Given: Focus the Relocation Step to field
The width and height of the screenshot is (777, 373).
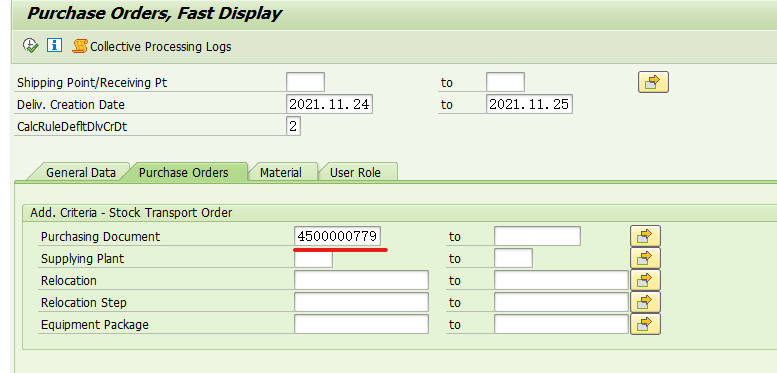Looking at the screenshot, I should [561, 302].
